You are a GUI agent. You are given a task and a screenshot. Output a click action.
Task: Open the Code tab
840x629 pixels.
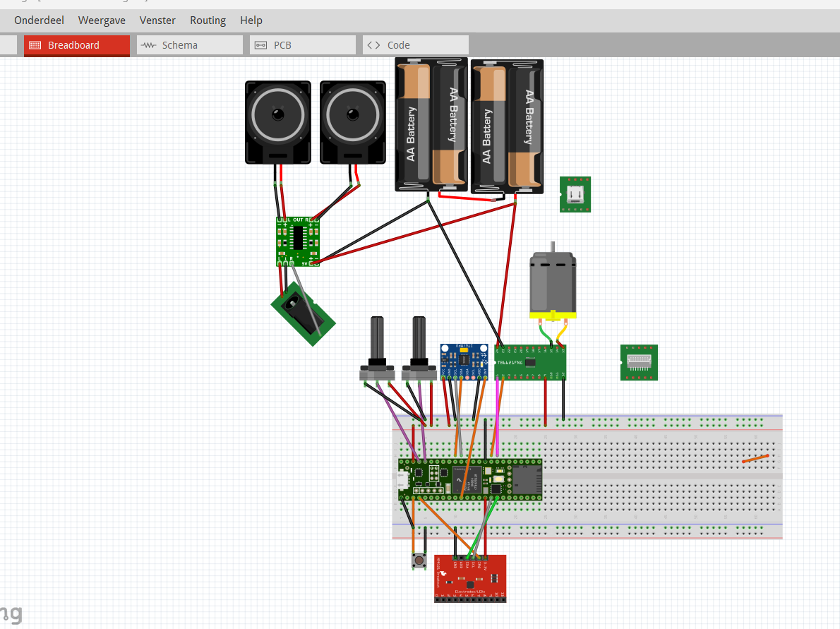coord(415,45)
